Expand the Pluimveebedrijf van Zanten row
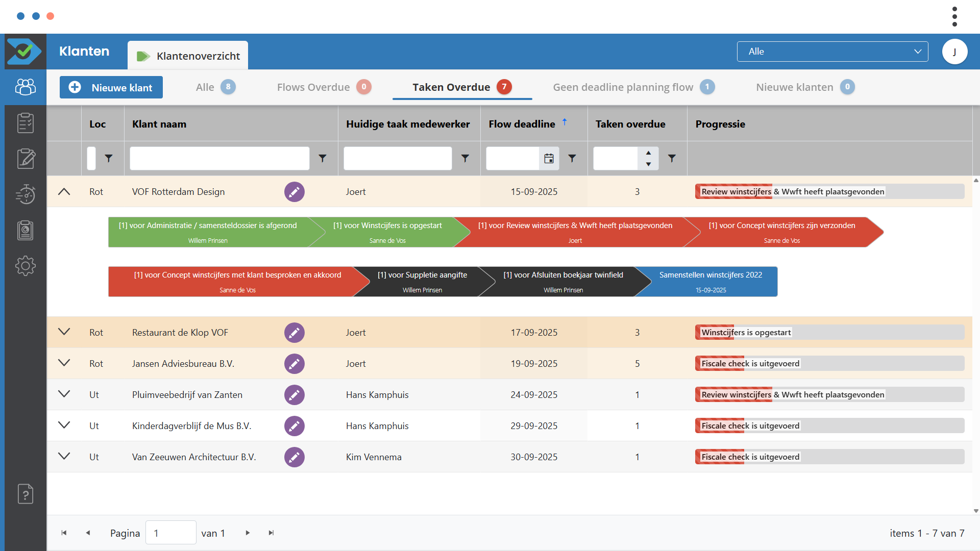Screen dimensions: 980x551 [x=64, y=394]
